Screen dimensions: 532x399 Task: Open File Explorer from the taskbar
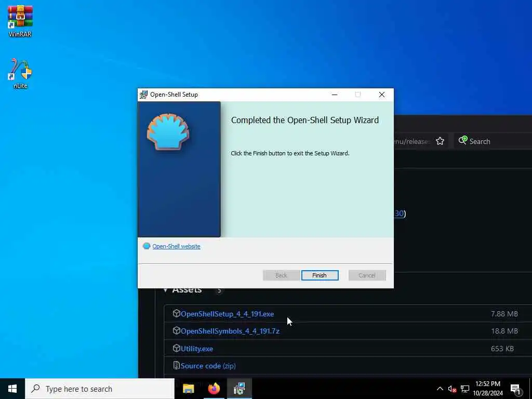(188, 389)
